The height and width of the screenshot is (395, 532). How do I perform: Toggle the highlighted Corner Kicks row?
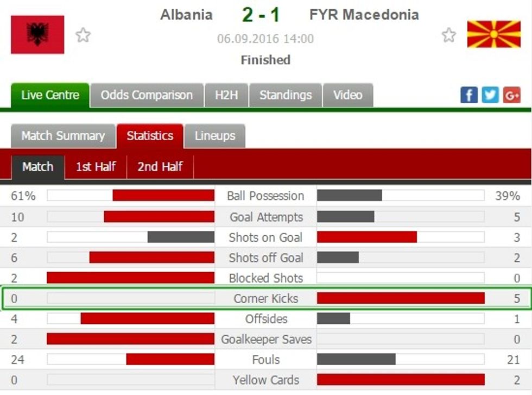pyautogui.click(x=265, y=298)
